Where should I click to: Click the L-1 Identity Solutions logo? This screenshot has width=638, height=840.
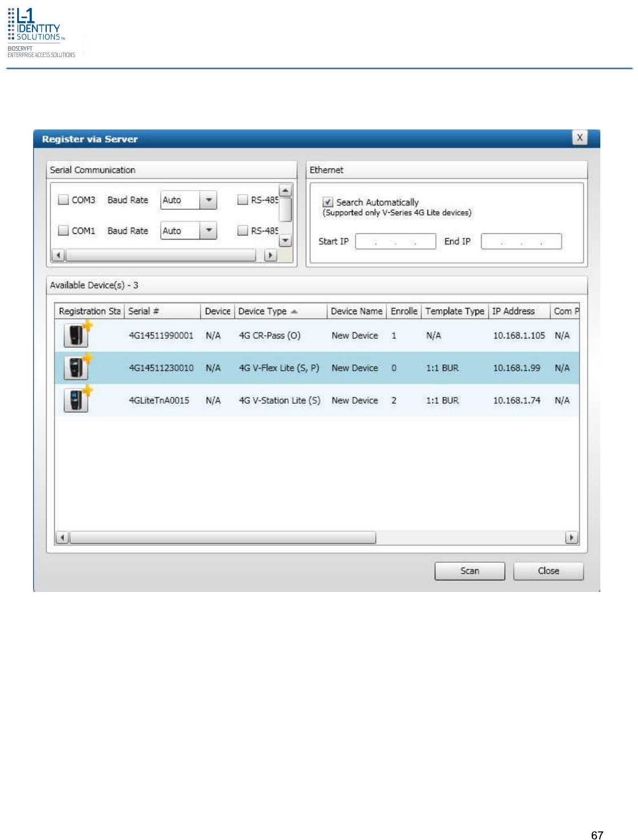click(41, 33)
